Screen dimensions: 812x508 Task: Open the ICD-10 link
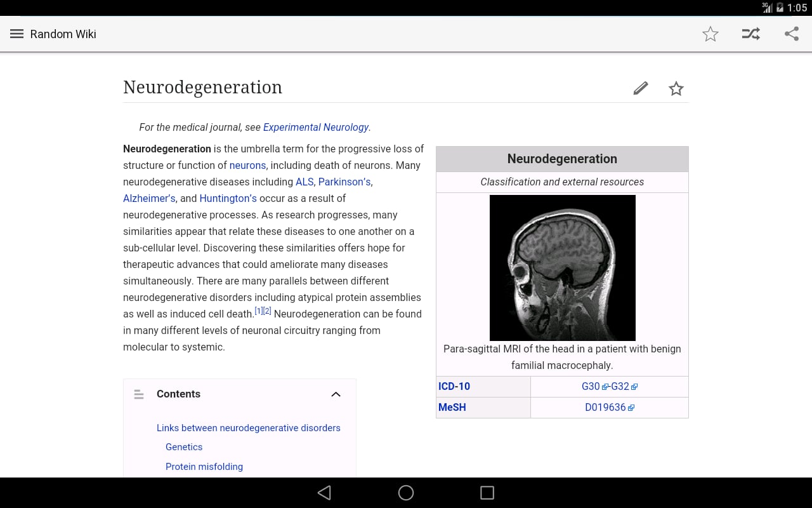454,386
